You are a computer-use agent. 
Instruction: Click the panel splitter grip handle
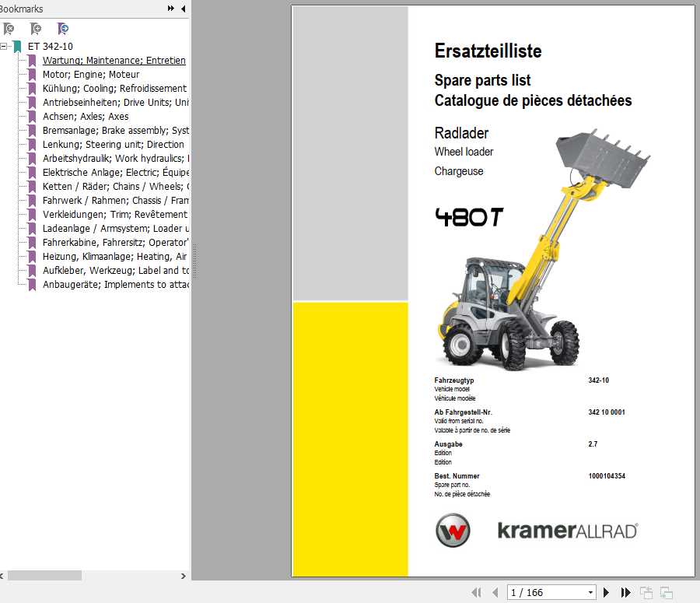pyautogui.click(x=195, y=261)
